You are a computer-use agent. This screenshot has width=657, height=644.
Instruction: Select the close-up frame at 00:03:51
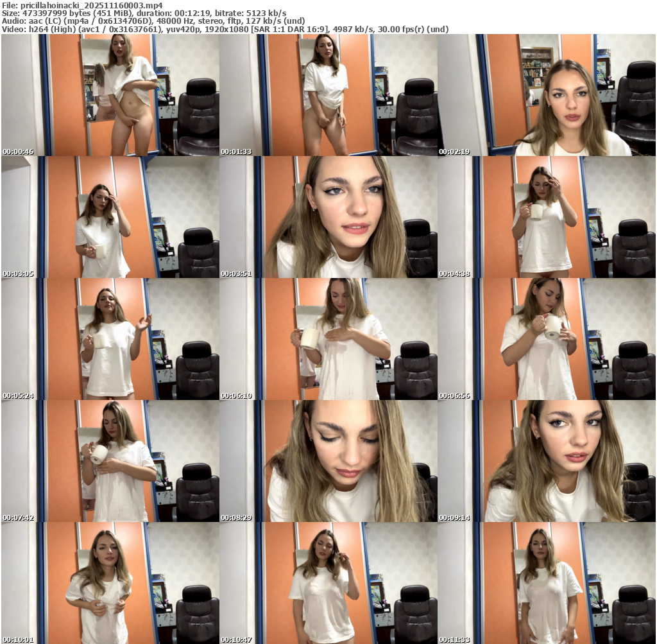[x=328, y=217]
